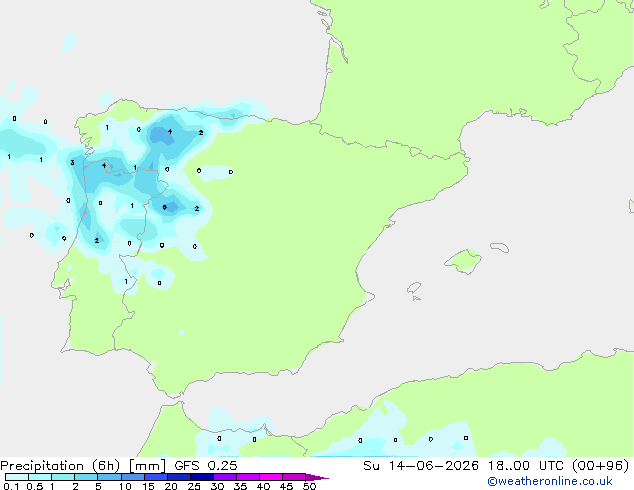Click the '0.1' legend scale value
Screen dimensions: 634x490
tap(11, 486)
